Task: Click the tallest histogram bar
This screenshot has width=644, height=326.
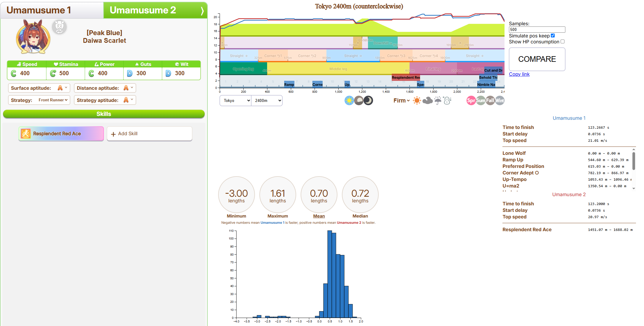Action: click(330, 274)
